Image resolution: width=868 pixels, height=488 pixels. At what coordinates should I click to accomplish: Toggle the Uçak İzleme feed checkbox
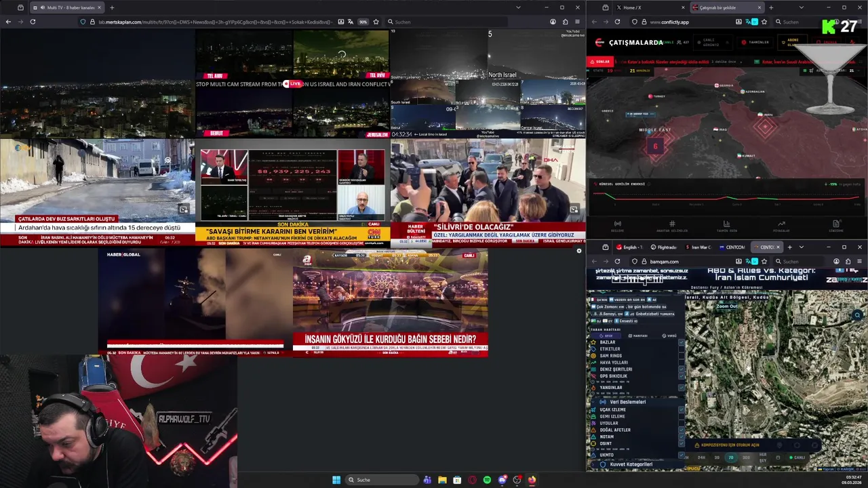click(682, 409)
